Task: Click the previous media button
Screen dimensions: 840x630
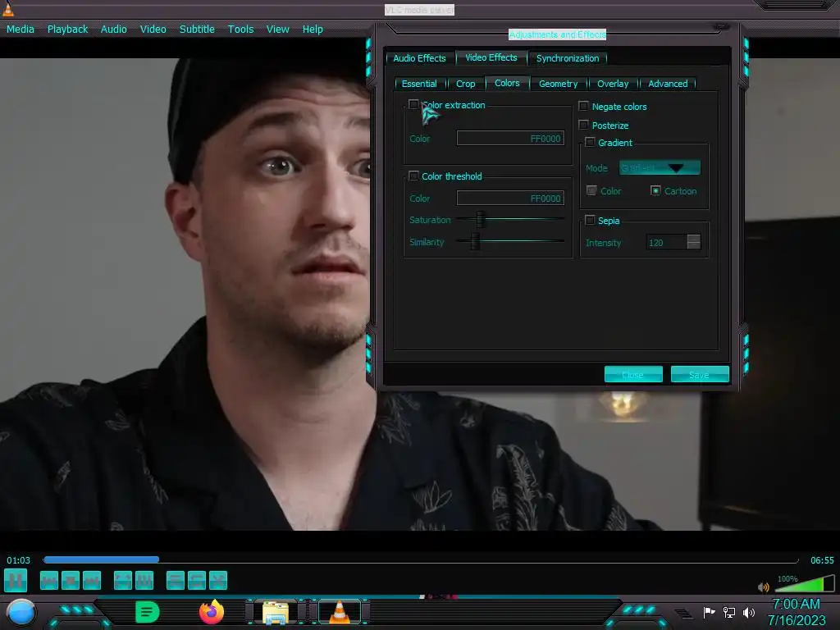Action: coord(49,581)
